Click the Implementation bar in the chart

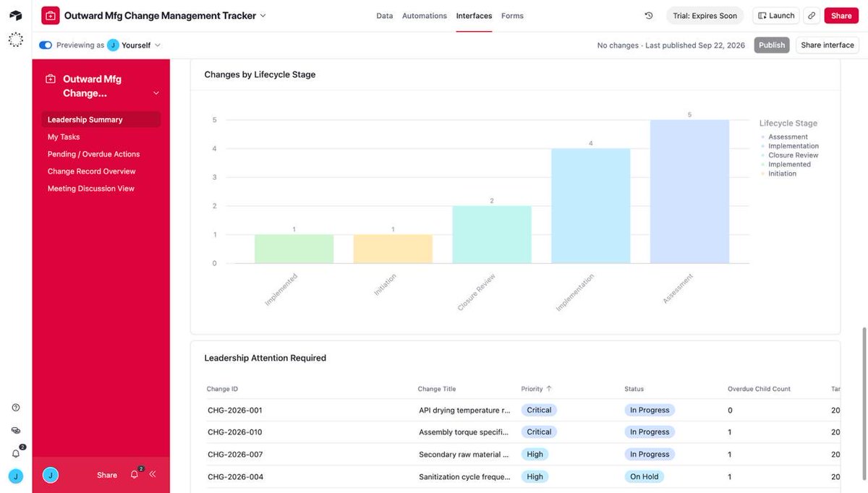click(591, 206)
